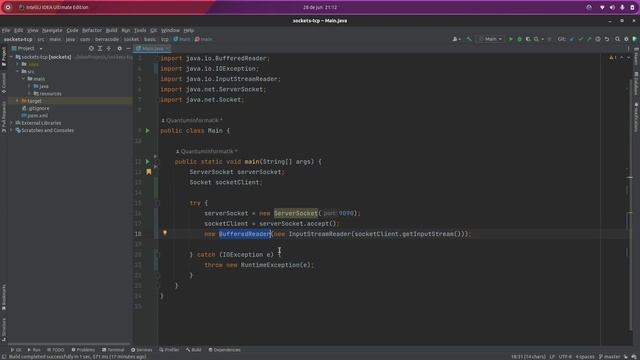Image resolution: width=640 pixels, height=360 pixels.
Task: Open the Tools menu
Action: 140,30
